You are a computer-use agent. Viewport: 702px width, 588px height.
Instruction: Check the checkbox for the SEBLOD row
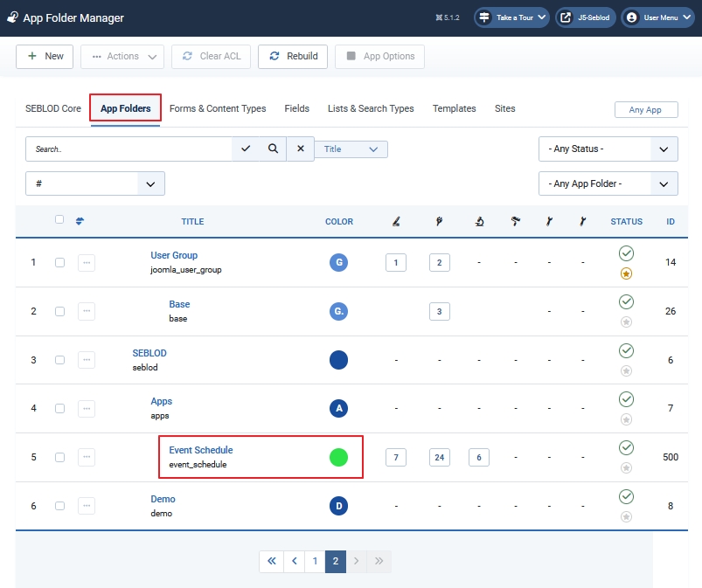[x=59, y=360]
